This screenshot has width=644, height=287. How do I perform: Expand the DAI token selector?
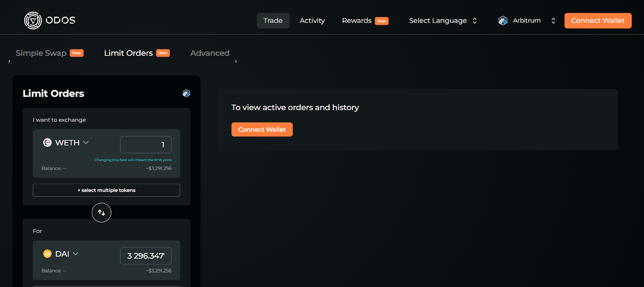[76, 254]
